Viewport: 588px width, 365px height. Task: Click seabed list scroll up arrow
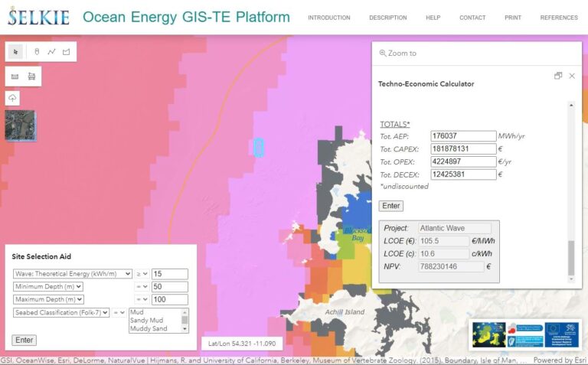tap(185, 311)
